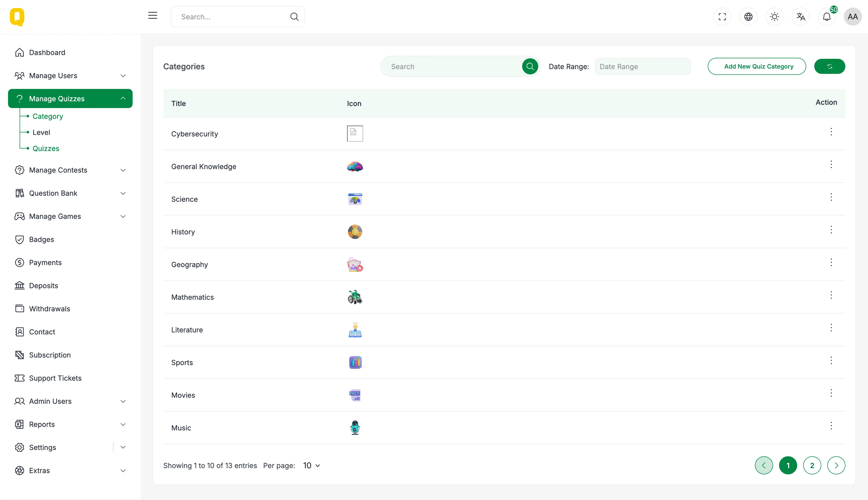Go to page 2 of categories
This screenshot has width=868, height=500.
[x=812, y=465]
